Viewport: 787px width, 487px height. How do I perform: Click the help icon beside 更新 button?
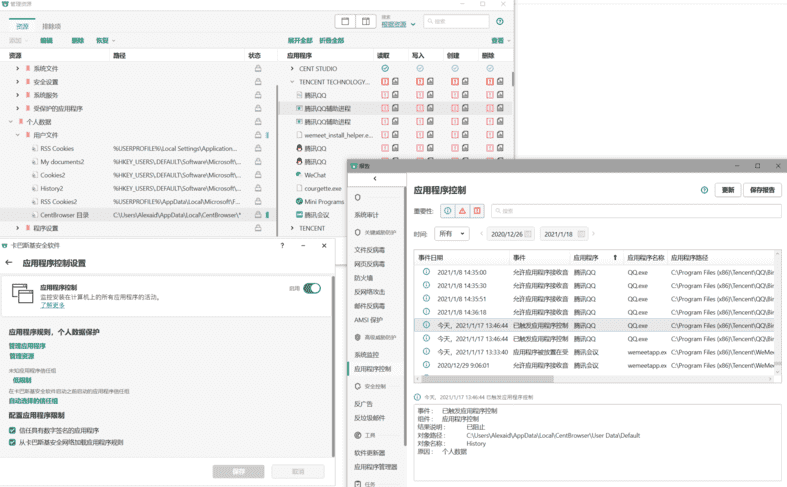pyautogui.click(x=704, y=190)
